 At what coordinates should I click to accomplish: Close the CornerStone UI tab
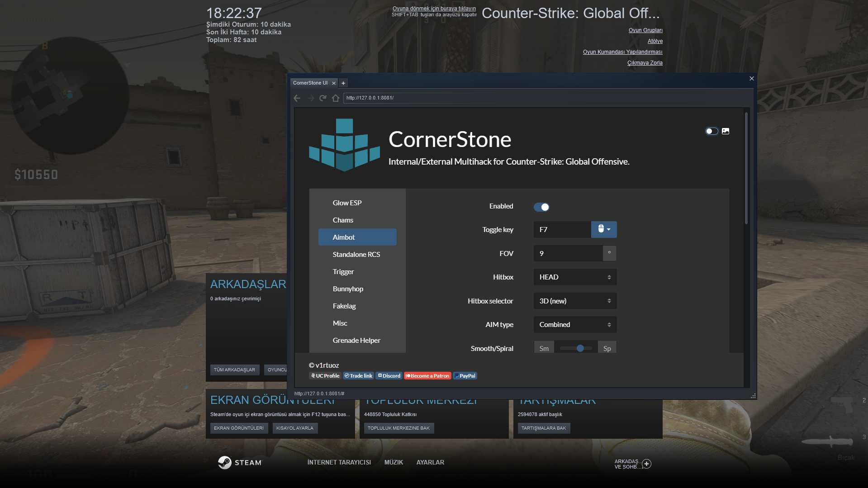334,83
